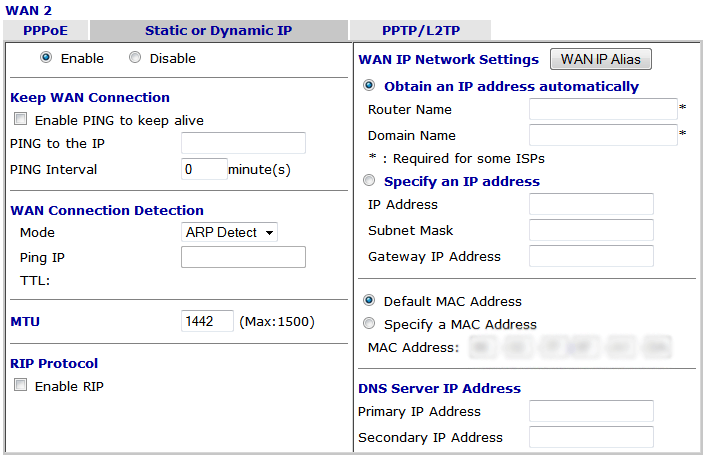Toggle the Enable RIP checkbox
The width and height of the screenshot is (716, 464).
[21, 386]
